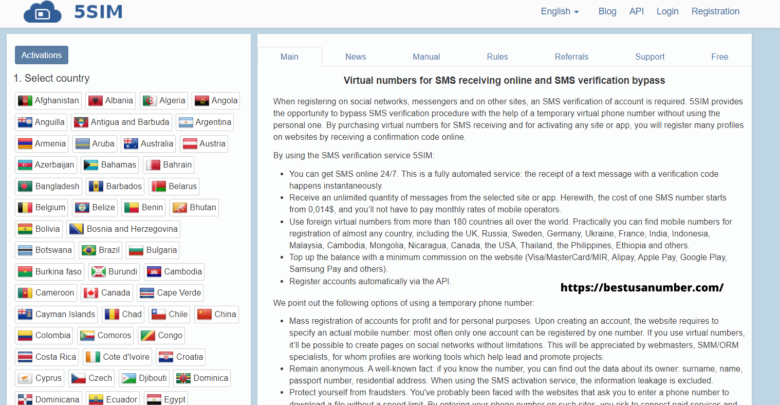Select Costa Rica country button

coord(47,357)
